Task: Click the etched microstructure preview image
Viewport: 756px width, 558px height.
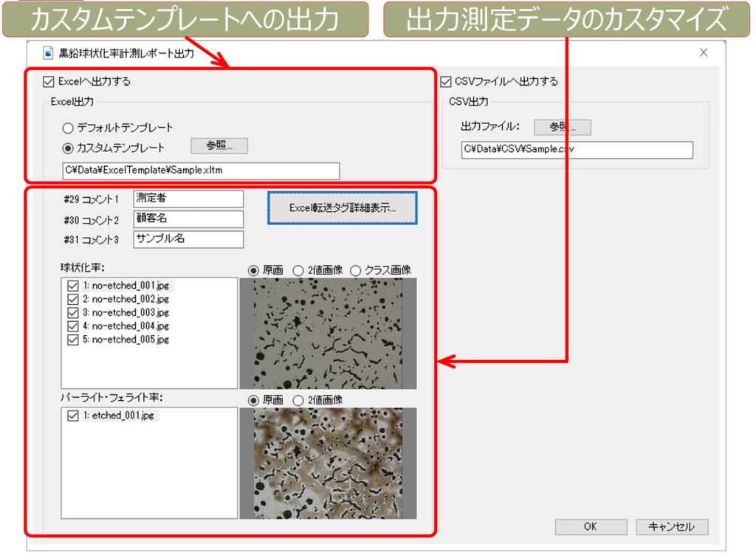Action: 328,463
